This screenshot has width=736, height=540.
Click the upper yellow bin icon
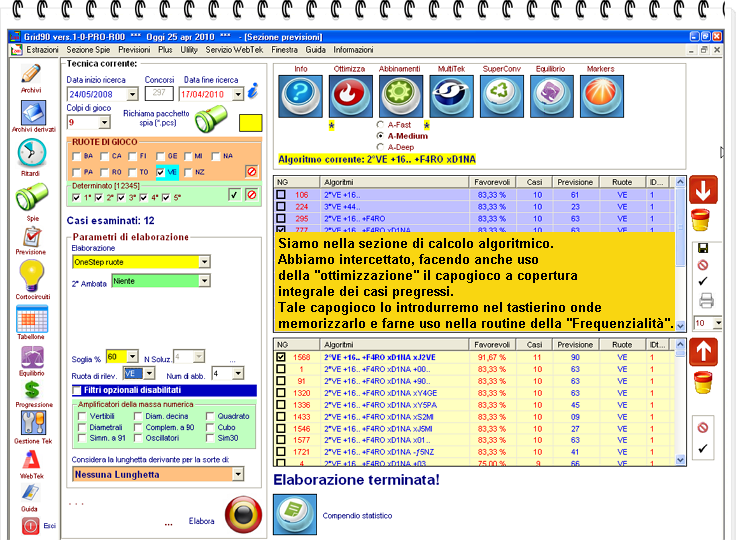700,220
